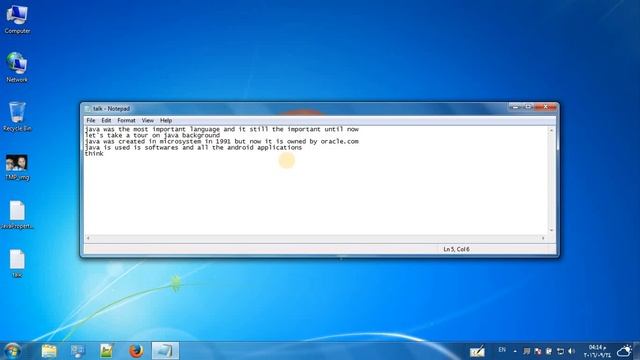
Task: Open the Format menu in Notepad
Action: point(126,120)
